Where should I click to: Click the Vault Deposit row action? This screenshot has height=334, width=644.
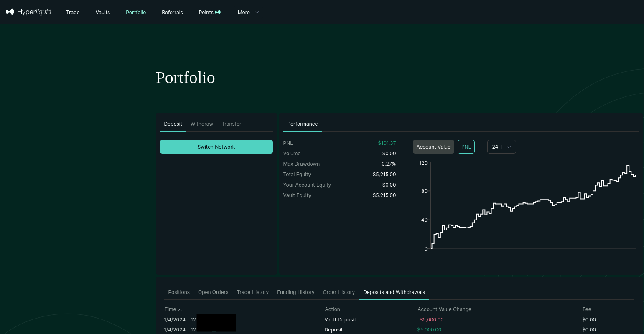coord(341,320)
